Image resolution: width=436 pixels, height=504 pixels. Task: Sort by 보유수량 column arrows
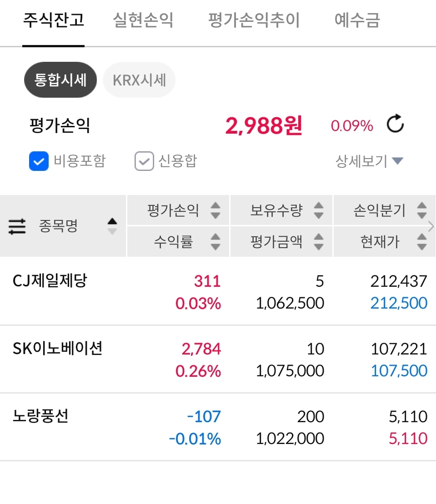coord(319,210)
